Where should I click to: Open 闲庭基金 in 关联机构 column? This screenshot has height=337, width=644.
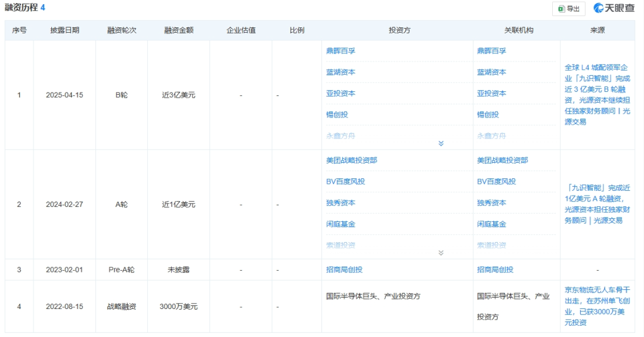click(491, 224)
